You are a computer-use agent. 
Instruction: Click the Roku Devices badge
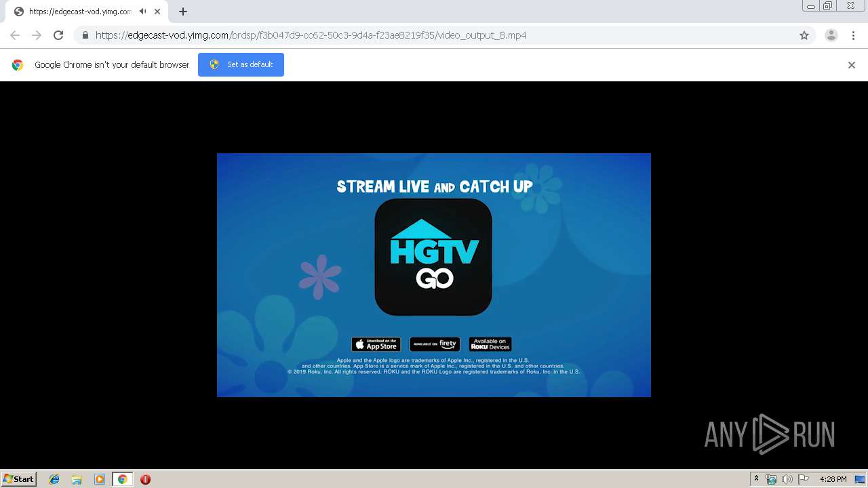click(x=490, y=344)
